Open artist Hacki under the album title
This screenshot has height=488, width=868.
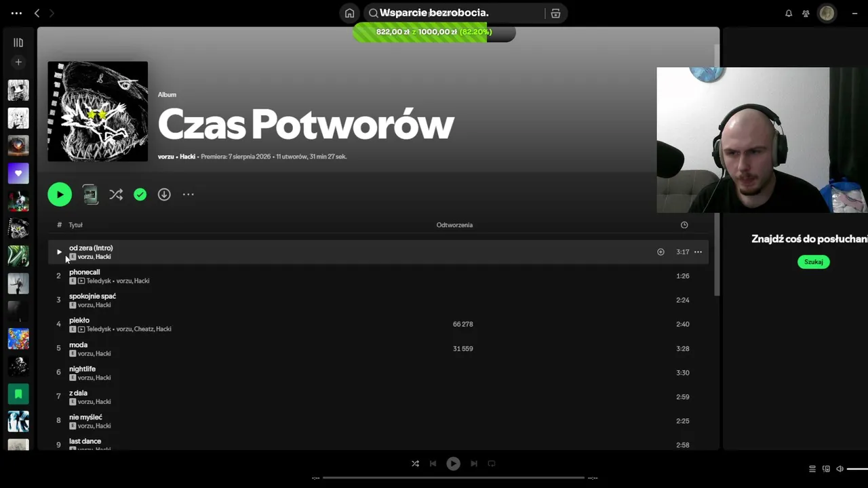(187, 157)
